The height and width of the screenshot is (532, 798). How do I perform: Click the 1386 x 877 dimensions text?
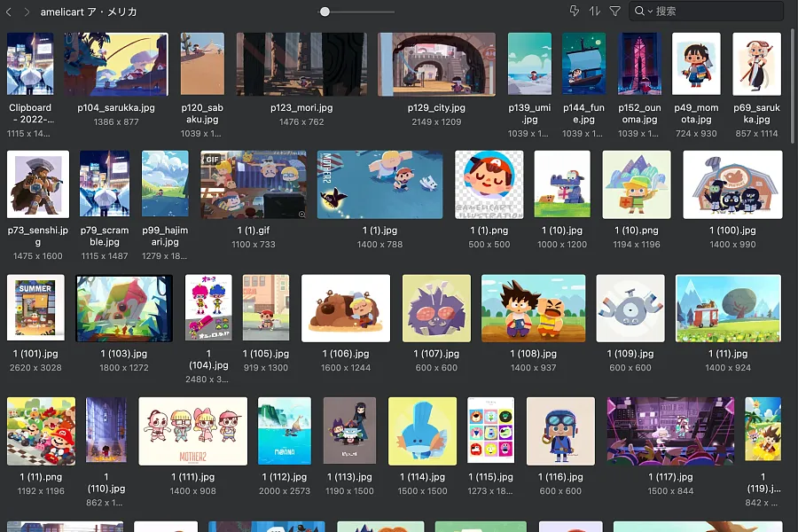click(116, 121)
